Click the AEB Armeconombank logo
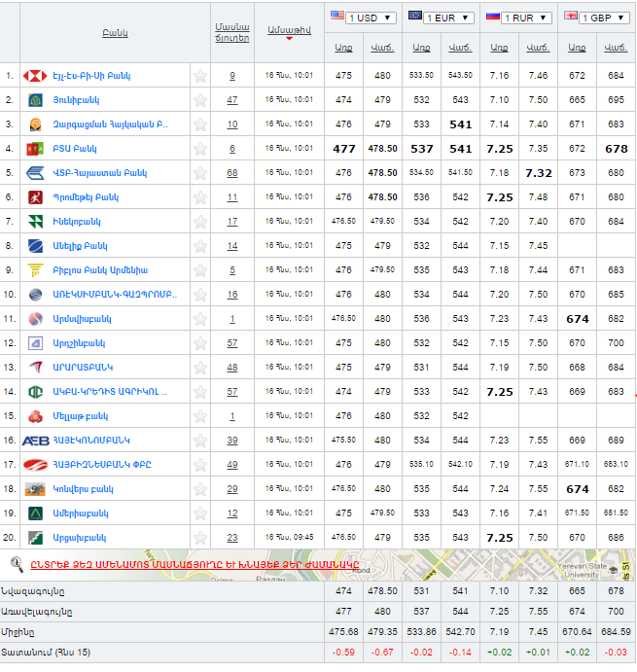The height and width of the screenshot is (672, 637). point(35,441)
